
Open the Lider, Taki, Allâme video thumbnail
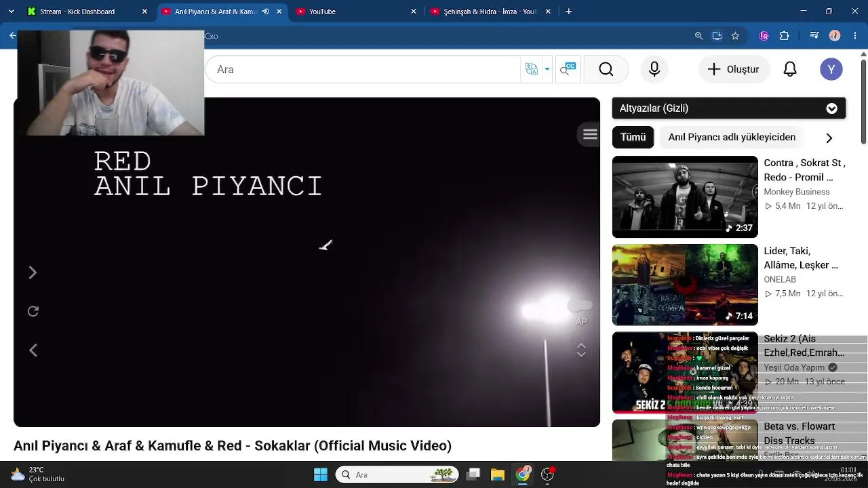685,285
